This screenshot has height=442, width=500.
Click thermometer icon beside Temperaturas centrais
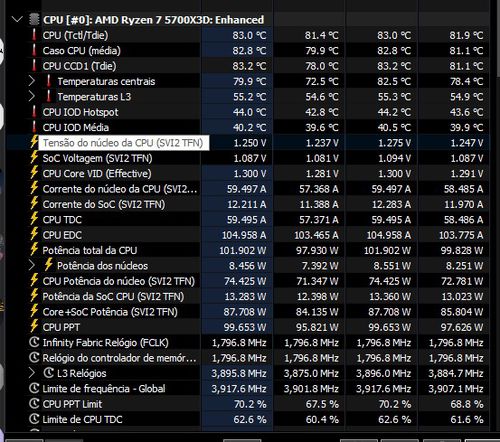(x=49, y=81)
